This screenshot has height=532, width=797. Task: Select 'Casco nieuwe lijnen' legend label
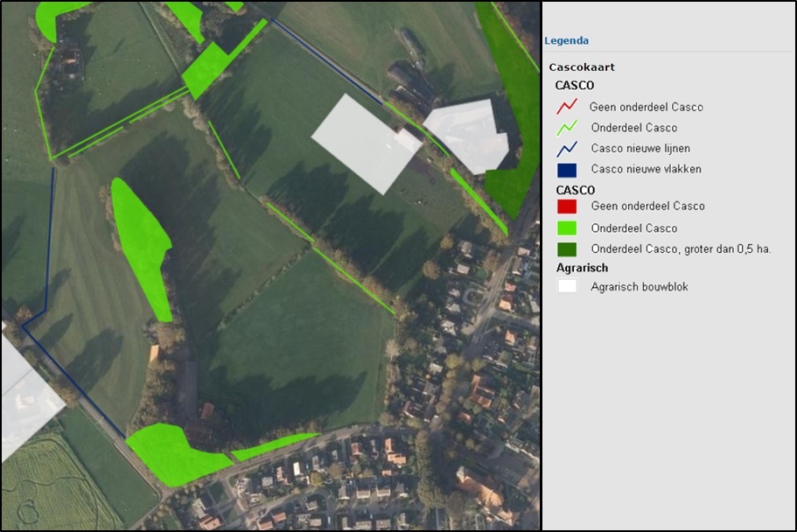(x=640, y=149)
